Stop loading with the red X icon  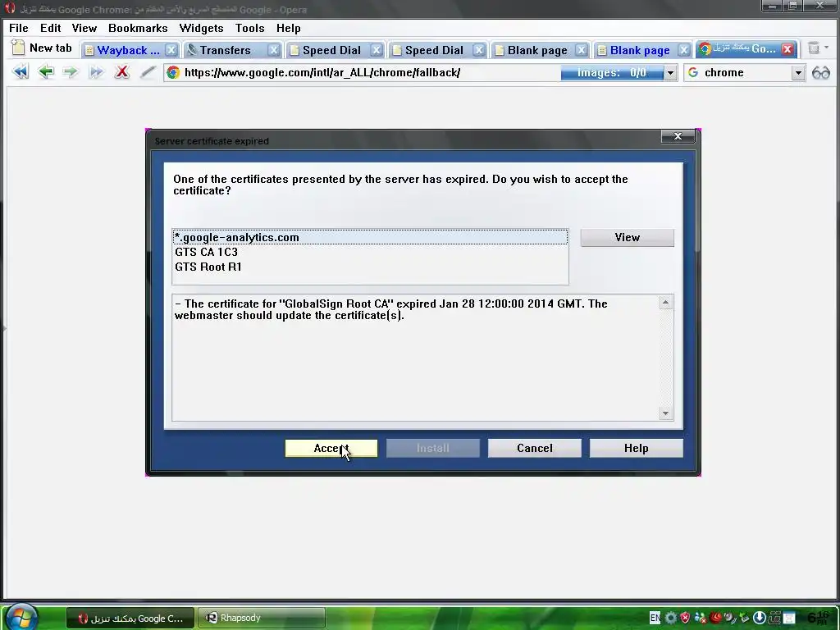pyautogui.click(x=122, y=72)
